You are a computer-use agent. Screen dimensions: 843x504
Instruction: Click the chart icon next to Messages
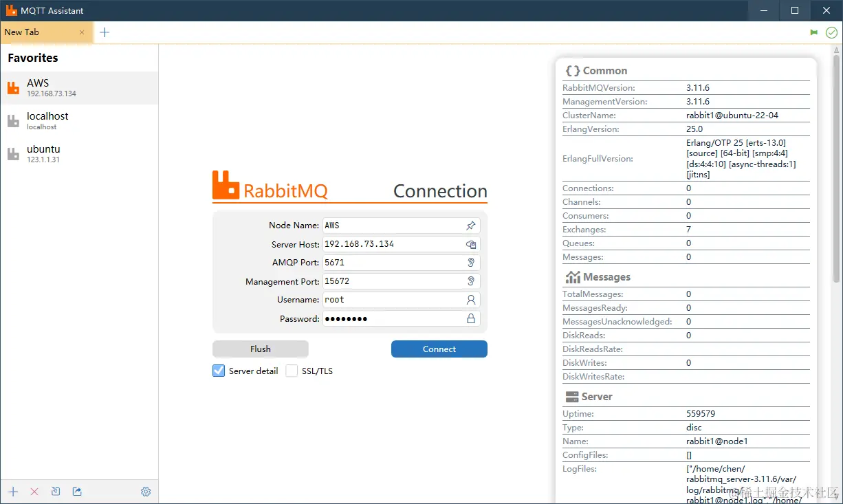[573, 277]
